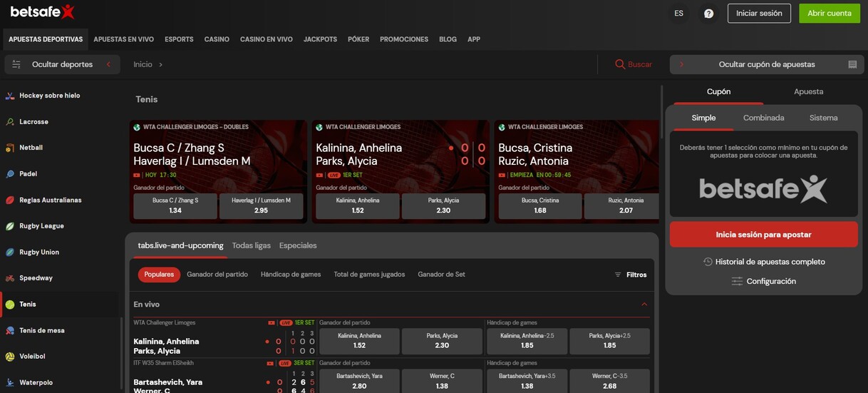
Task: Open the Casino en vivo section
Action: tap(267, 39)
